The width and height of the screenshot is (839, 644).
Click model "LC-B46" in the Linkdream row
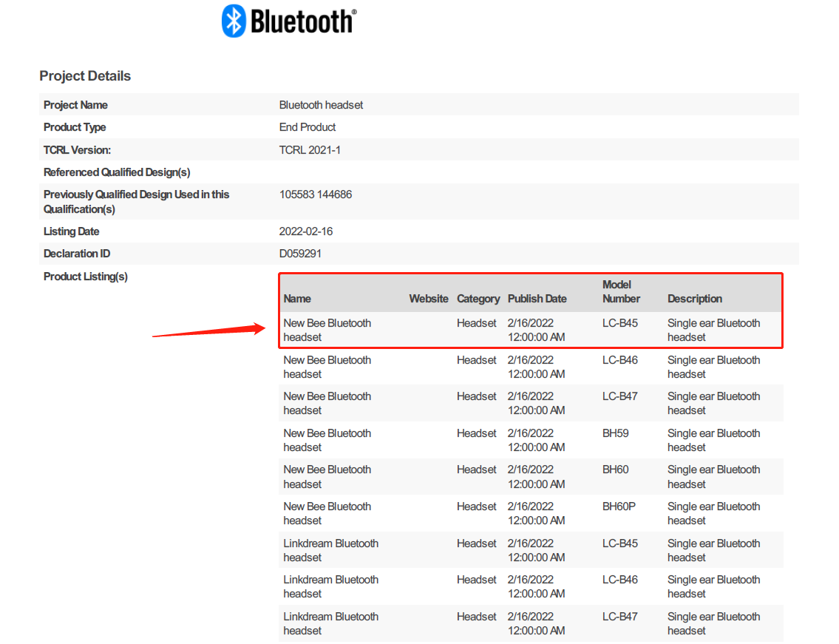[x=619, y=580]
